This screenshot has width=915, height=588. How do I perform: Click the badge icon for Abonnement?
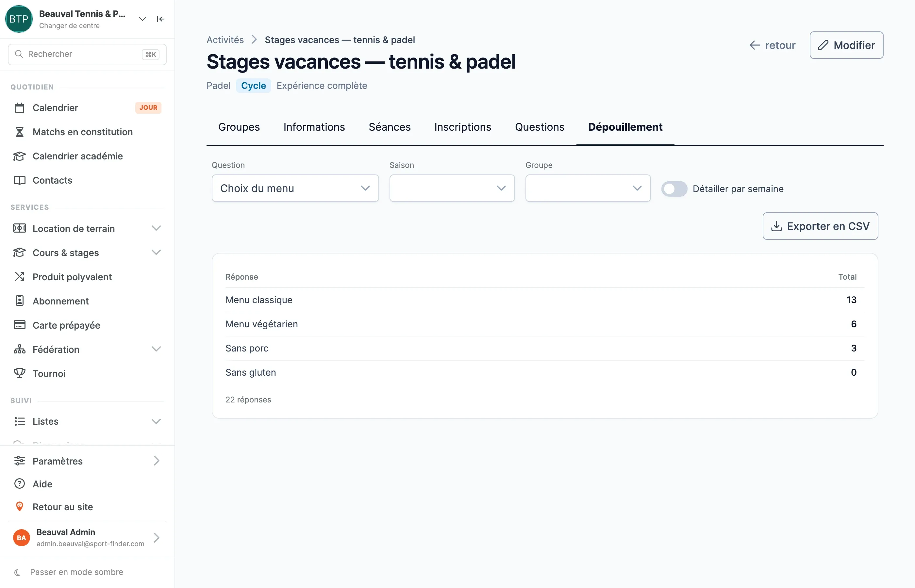[x=20, y=301]
